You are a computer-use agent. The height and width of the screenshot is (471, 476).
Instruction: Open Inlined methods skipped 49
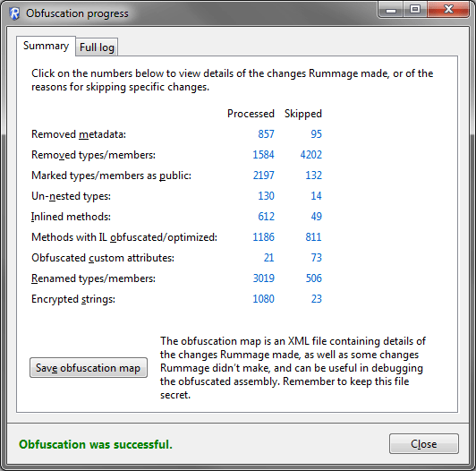[x=316, y=217]
